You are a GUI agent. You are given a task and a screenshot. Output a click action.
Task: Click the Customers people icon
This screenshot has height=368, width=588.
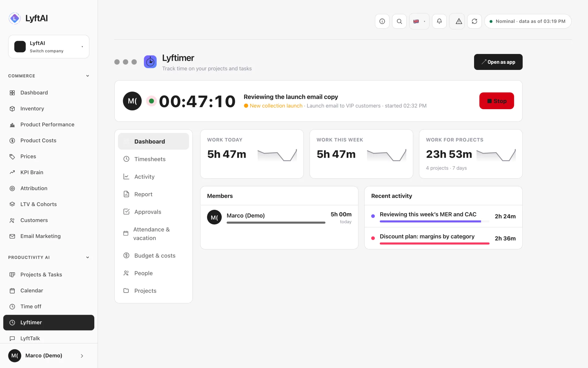click(12, 220)
